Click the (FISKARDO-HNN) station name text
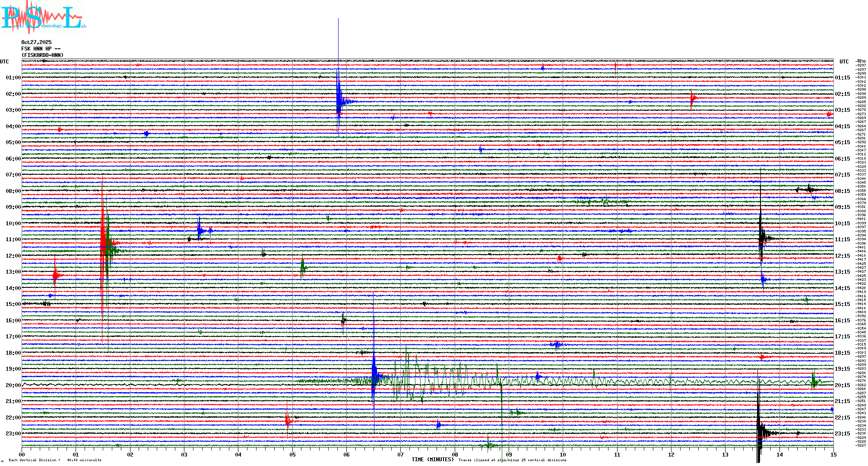This screenshot has width=868, height=466. click(x=42, y=55)
